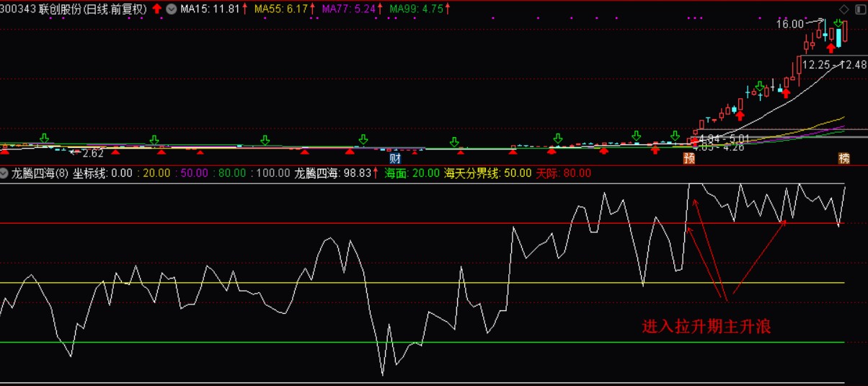Image resolution: width=868 pixels, height=386 pixels.
Task: Click the MA55: 6.17 moving average label
Action: (280, 9)
